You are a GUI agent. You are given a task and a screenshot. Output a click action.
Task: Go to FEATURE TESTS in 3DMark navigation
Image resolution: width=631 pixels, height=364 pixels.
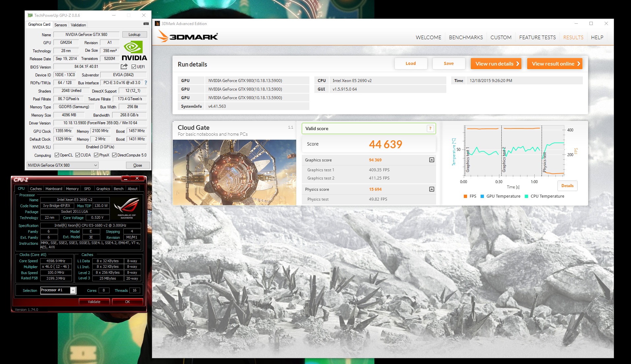537,38
